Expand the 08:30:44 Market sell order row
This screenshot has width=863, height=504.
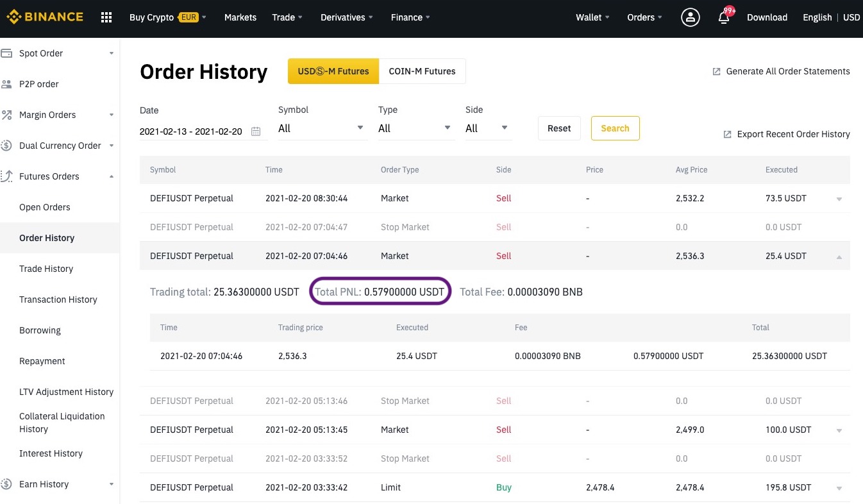point(839,199)
